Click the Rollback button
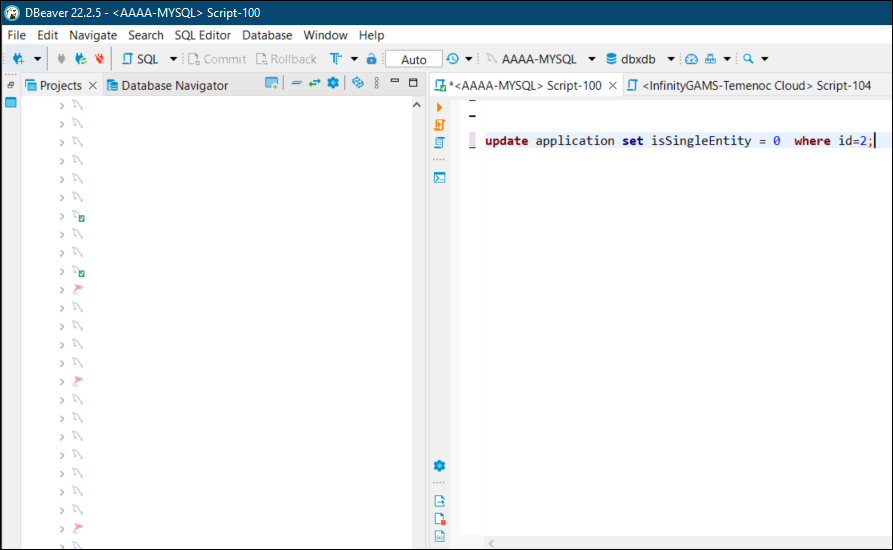 click(286, 59)
